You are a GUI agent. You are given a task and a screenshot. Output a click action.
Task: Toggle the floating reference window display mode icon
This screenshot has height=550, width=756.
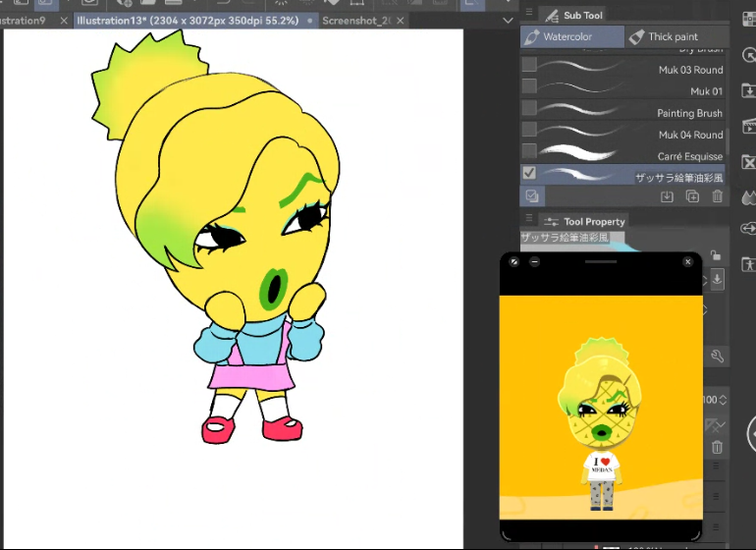pos(513,262)
